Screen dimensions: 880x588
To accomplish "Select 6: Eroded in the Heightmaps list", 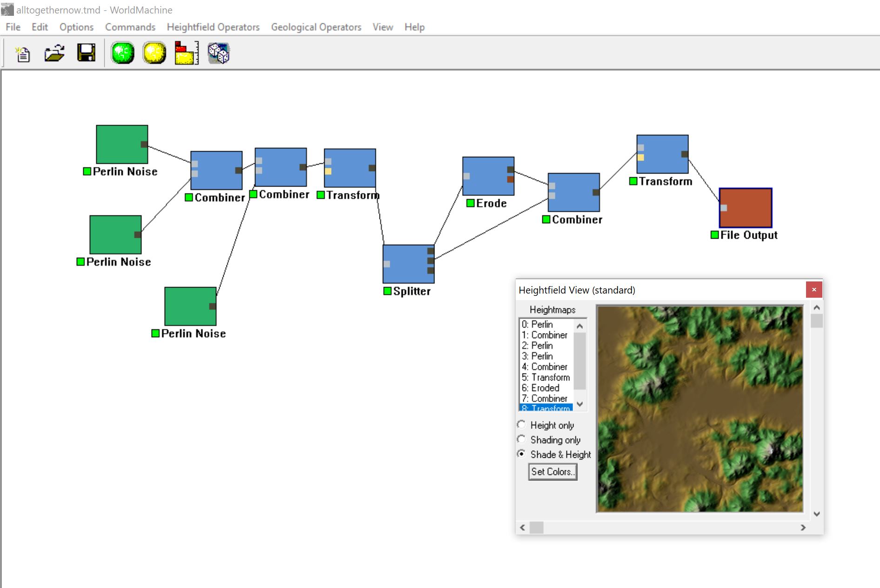I will 540,388.
